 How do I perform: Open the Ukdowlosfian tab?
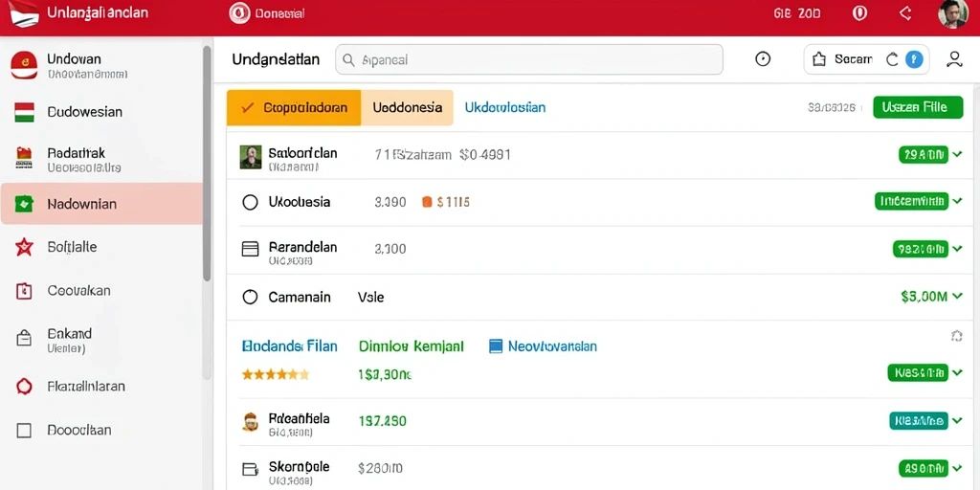(505, 107)
